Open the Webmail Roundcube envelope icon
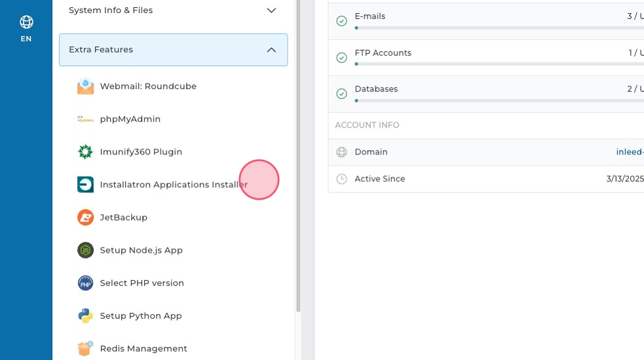This screenshot has height=360, width=644. pyautogui.click(x=85, y=86)
